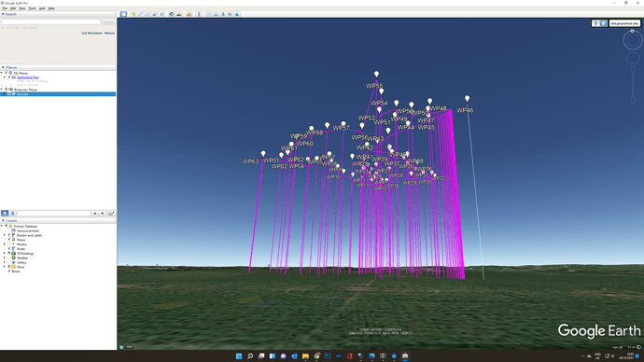The image size is (644, 362).
Task: Collapse the Primary Database tree node
Action: [x=2, y=226]
